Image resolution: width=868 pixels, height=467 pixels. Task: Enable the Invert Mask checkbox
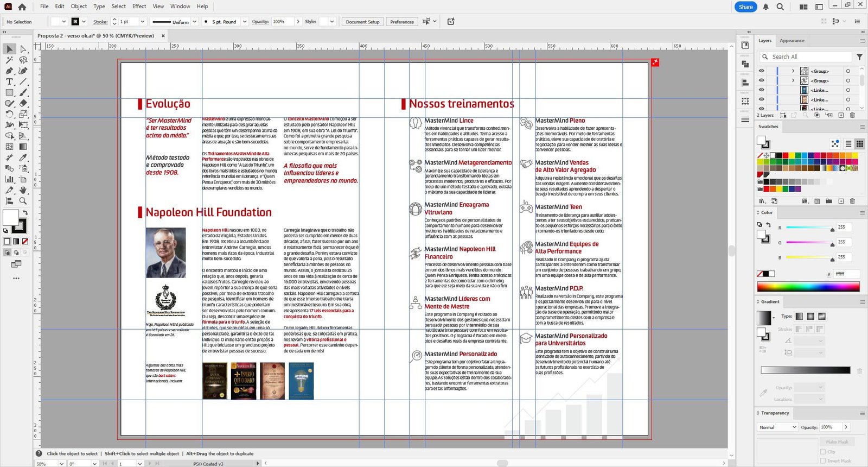click(823, 460)
